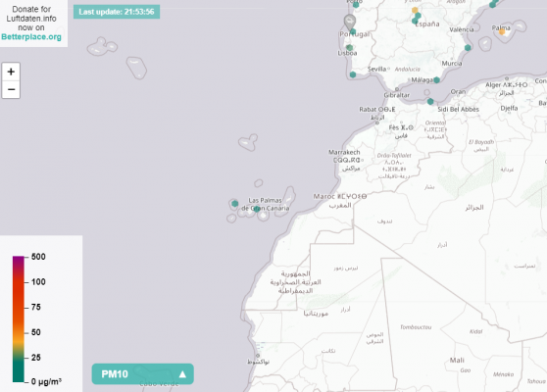The height and width of the screenshot is (392, 547).
Task: Zoom out with the minus button
Action: coord(11,89)
